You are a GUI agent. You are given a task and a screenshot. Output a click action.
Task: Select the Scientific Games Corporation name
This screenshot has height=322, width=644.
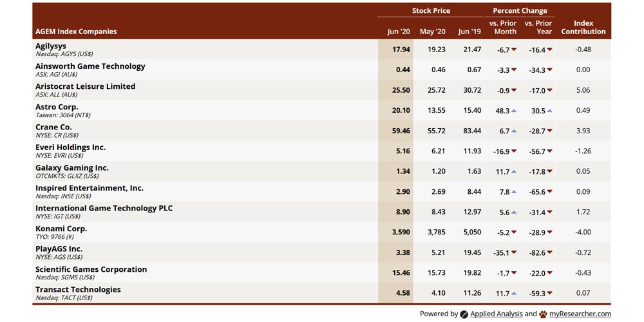point(91,269)
